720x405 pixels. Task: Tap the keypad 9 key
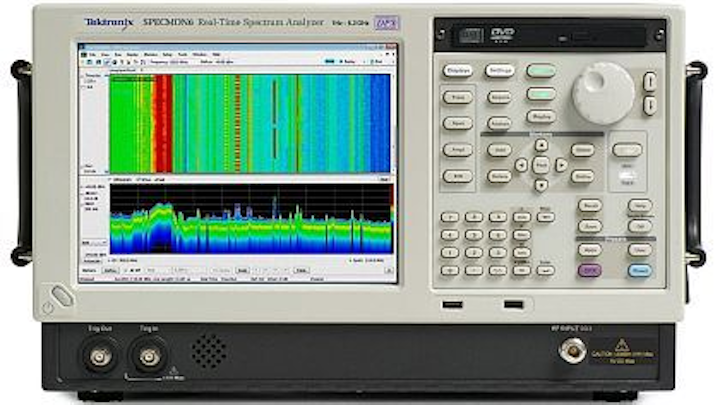pos(498,217)
